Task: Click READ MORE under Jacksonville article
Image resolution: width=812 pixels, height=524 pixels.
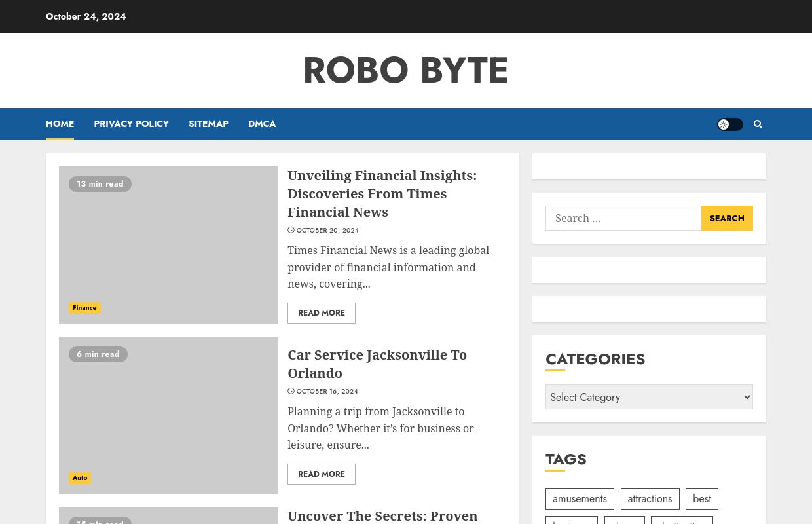Action: coord(322,474)
